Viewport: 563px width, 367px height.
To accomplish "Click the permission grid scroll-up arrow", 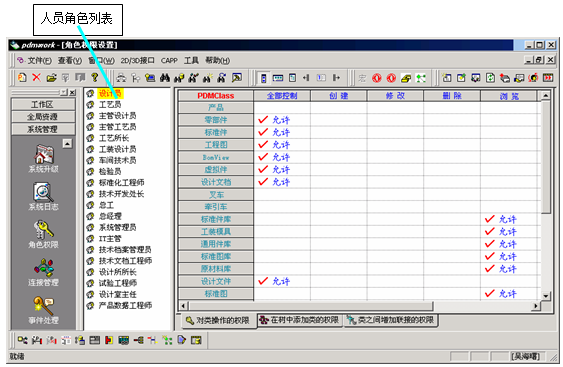I will (546, 96).
